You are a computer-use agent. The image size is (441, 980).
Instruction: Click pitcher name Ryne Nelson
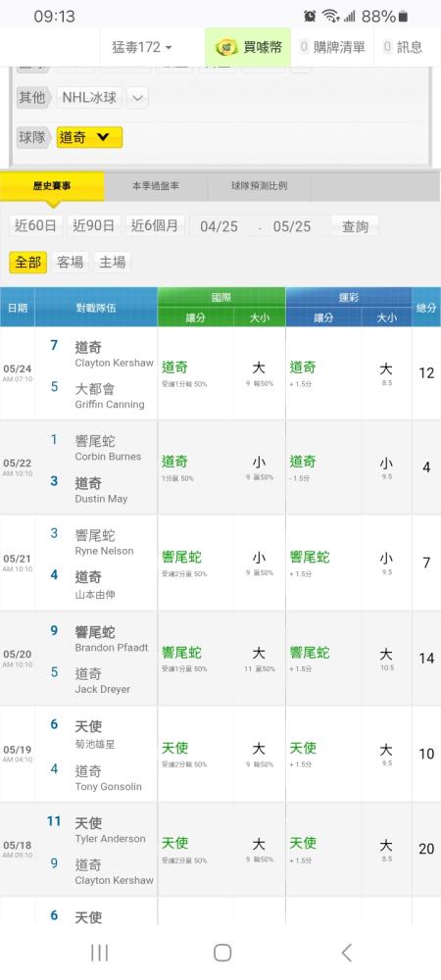[104, 551]
